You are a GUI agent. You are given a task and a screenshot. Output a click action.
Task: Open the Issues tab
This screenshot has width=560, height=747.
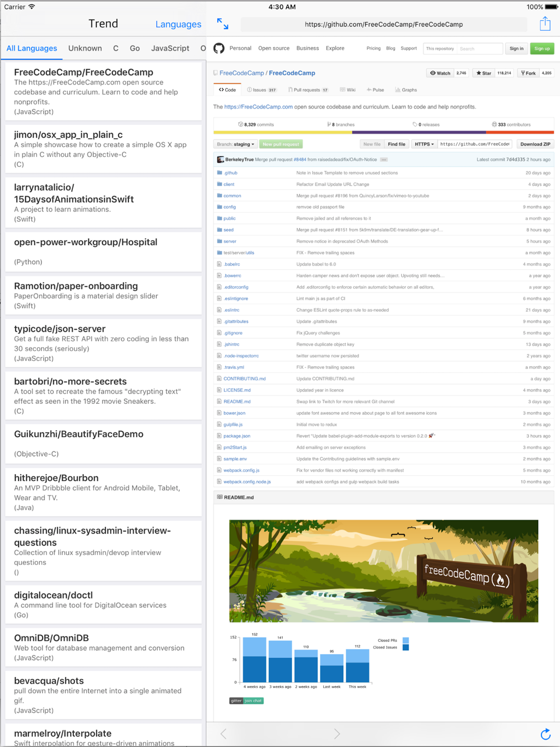[x=262, y=90]
